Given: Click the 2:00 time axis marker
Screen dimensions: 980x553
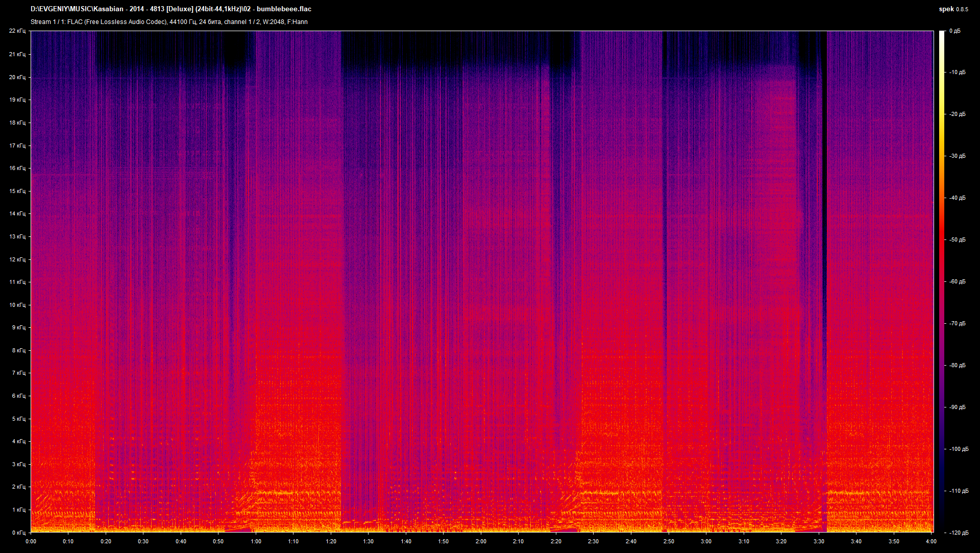Looking at the screenshot, I should 481,541.
